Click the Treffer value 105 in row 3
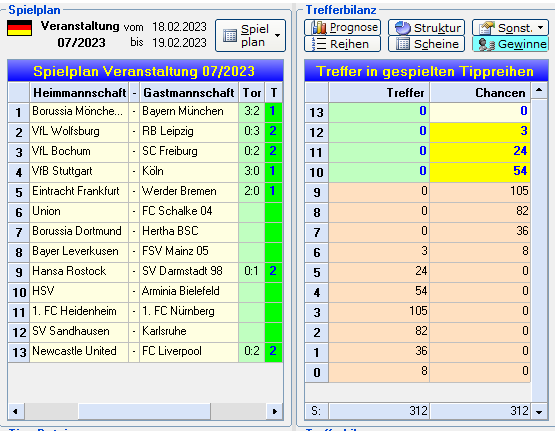555x431 pixels. coord(379,312)
